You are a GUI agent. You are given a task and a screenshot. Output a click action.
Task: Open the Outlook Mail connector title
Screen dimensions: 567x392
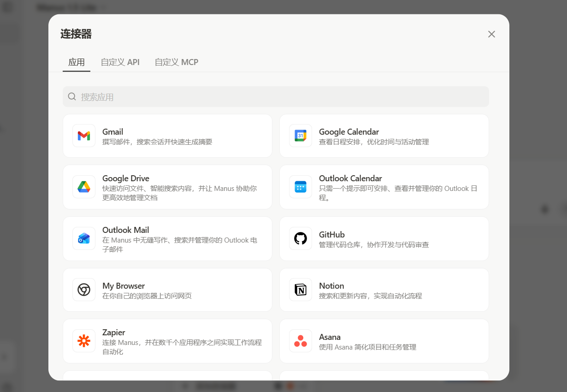pyautogui.click(x=125, y=230)
